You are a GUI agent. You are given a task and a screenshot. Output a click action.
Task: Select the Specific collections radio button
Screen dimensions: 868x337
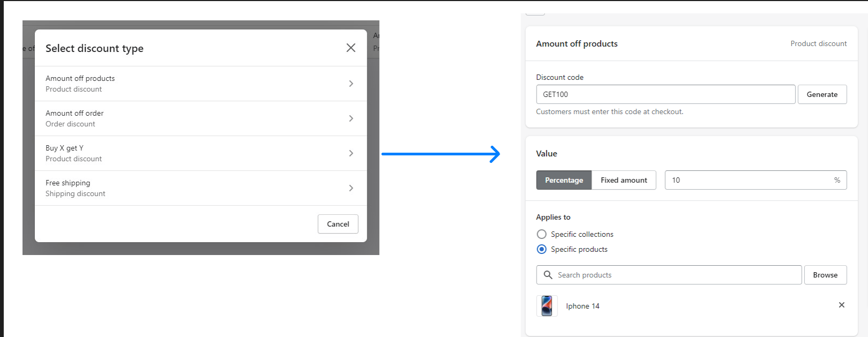pyautogui.click(x=541, y=234)
